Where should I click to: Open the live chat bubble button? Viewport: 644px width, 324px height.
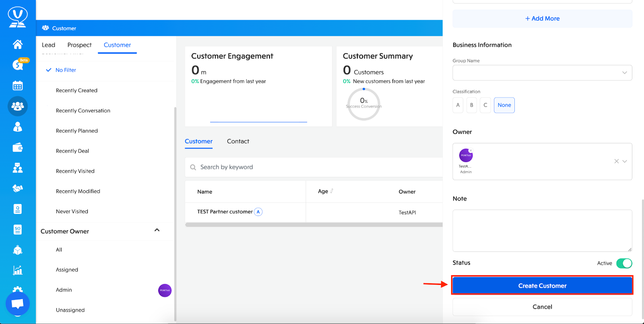tap(18, 304)
